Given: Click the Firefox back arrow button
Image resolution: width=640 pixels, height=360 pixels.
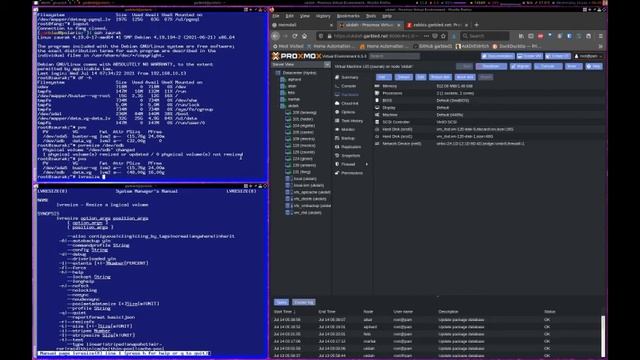Looking at the screenshot, I should click(276, 36).
